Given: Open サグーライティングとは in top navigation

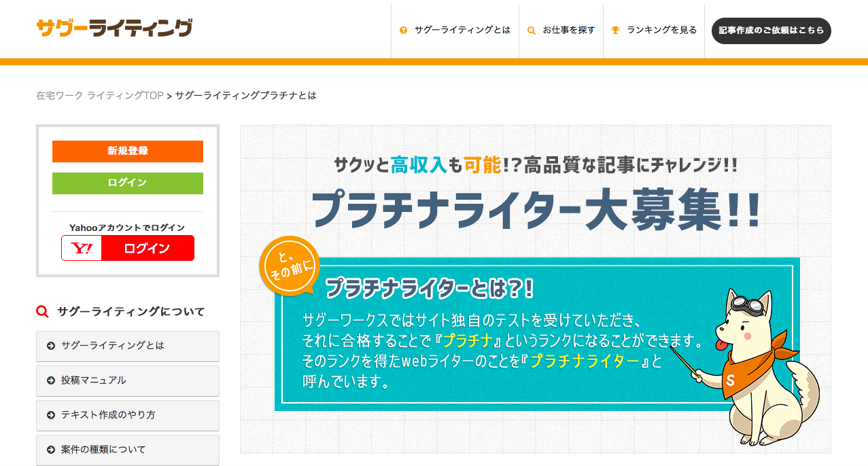Looking at the screenshot, I should coord(455,31).
